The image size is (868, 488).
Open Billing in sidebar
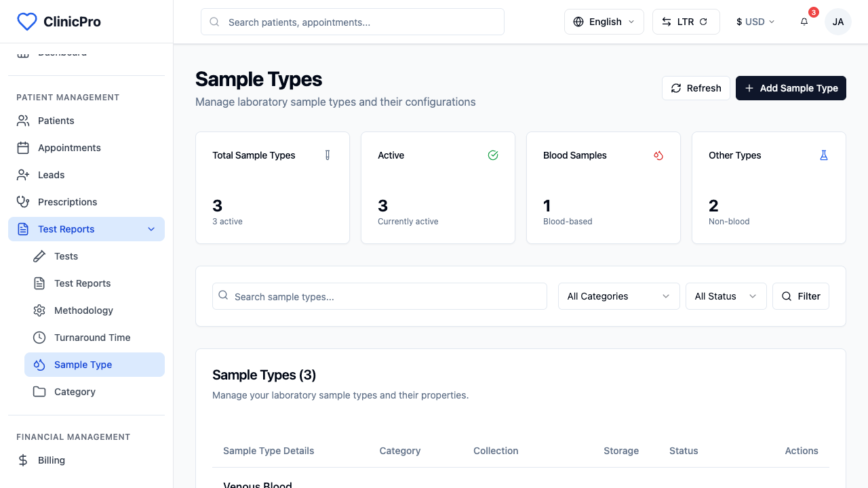pyautogui.click(x=86, y=460)
